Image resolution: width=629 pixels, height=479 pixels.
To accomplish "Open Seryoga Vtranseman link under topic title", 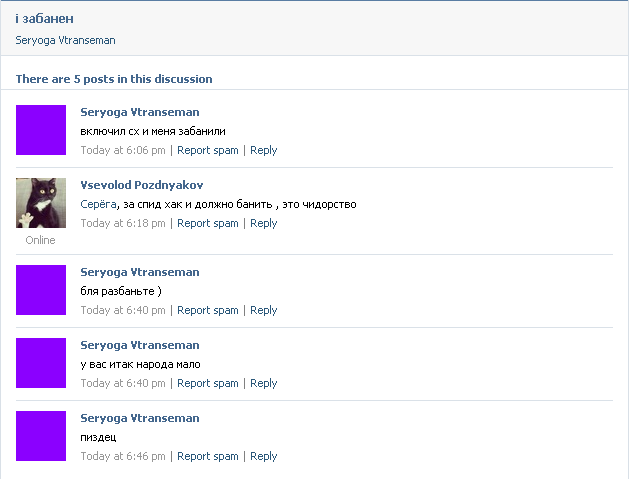I will [x=65, y=41].
